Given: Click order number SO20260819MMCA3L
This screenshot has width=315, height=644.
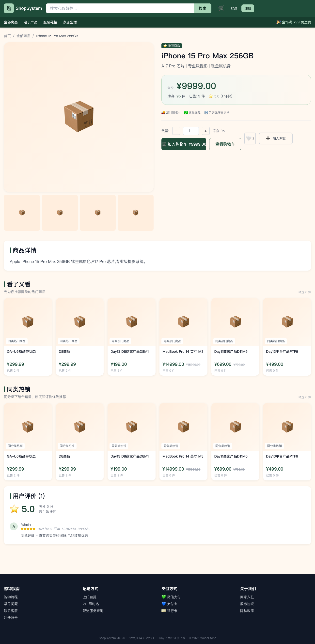Looking at the screenshot, I should click(x=76, y=529).
